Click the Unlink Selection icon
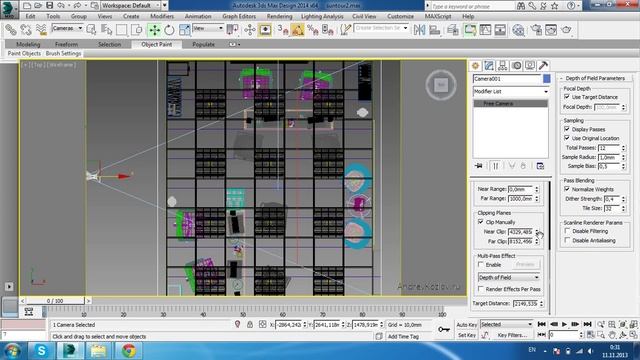Viewport: 640px width, 360px height. 26,30
